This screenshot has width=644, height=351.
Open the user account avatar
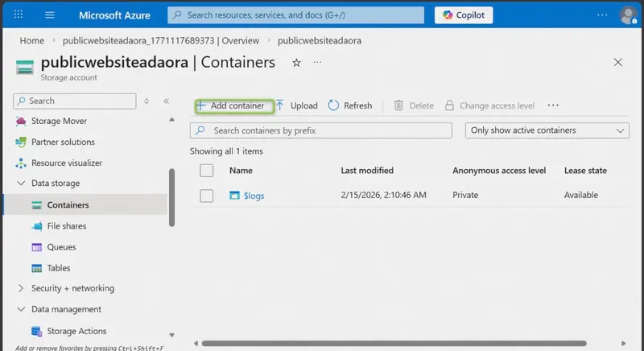628,15
